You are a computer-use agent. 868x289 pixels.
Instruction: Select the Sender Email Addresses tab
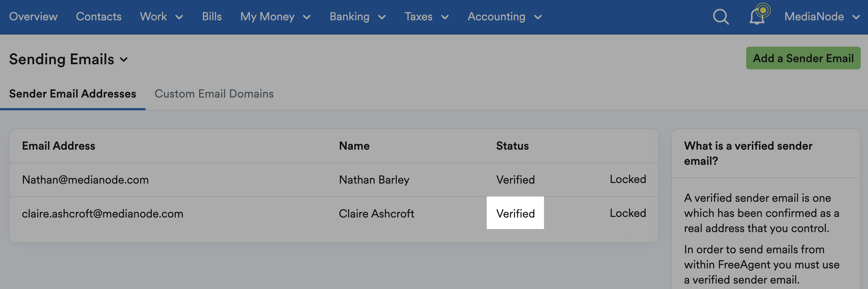pos(73,94)
